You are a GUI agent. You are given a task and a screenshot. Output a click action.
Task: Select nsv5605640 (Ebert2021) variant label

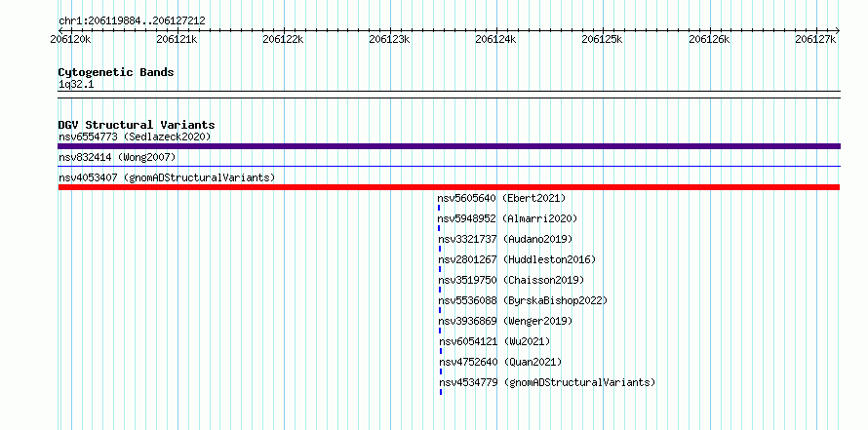click(x=501, y=198)
